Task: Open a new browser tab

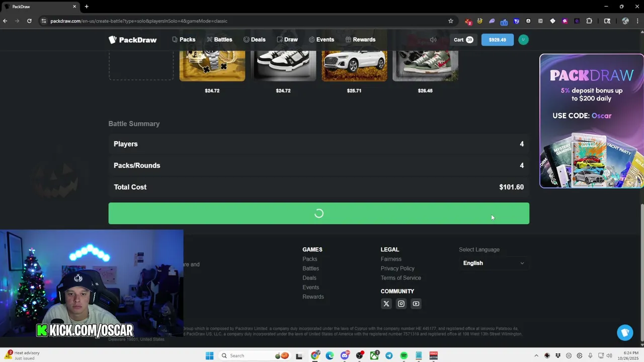Action: tap(87, 7)
